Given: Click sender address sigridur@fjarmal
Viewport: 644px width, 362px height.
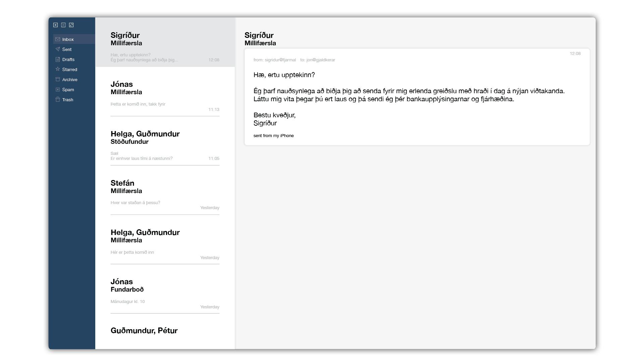Looking at the screenshot, I should tap(280, 60).
